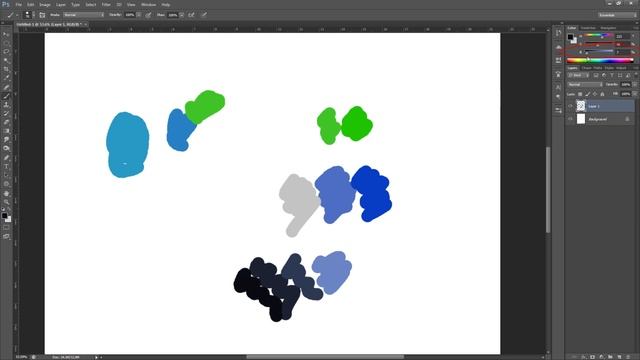Select the Spot Healing Brush tool
This screenshot has width=640, height=360.
click(x=6, y=87)
